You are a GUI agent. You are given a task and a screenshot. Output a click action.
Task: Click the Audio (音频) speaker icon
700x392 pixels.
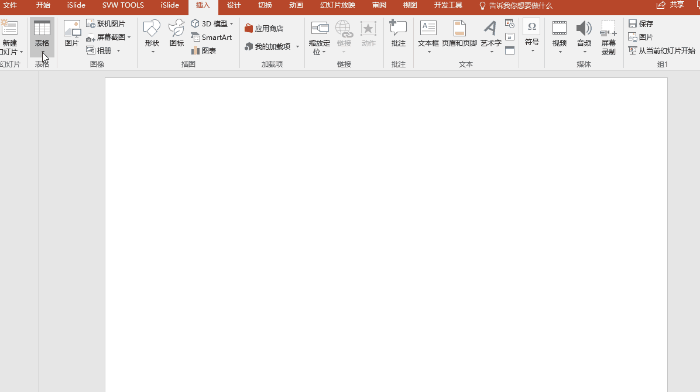click(583, 28)
